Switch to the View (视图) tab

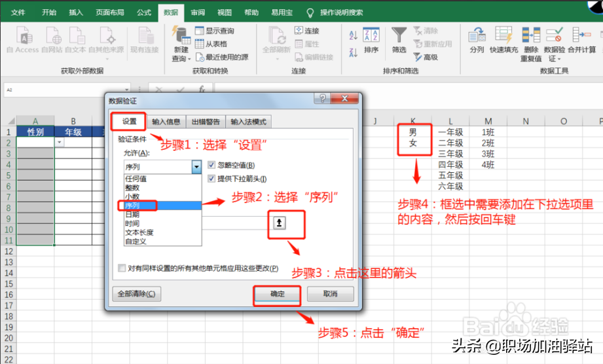point(225,12)
